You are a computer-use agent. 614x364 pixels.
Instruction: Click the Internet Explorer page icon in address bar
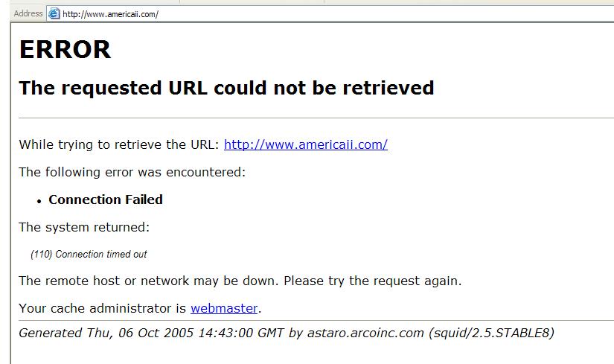click(x=54, y=13)
